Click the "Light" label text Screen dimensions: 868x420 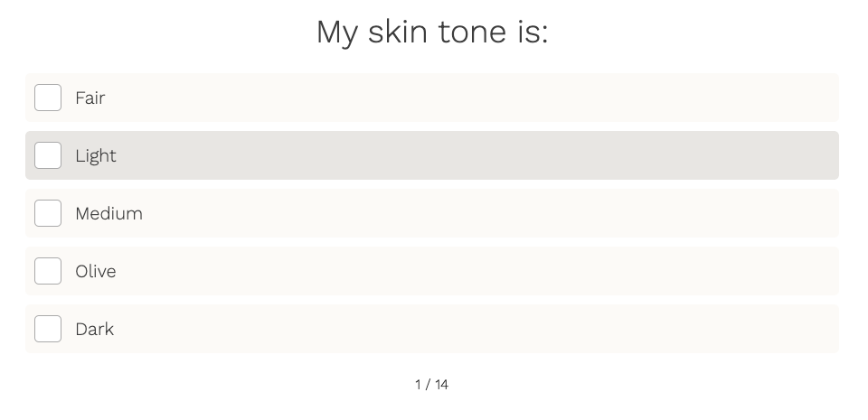[96, 155]
